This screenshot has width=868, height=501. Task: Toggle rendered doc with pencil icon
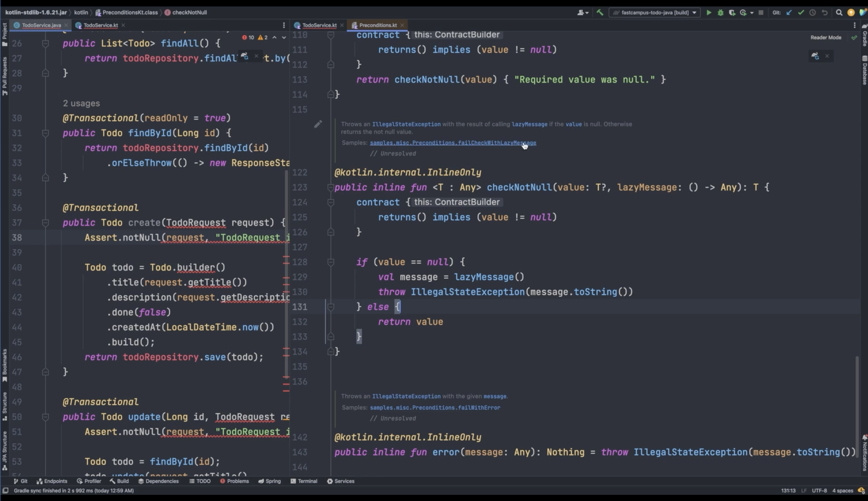pyautogui.click(x=318, y=124)
